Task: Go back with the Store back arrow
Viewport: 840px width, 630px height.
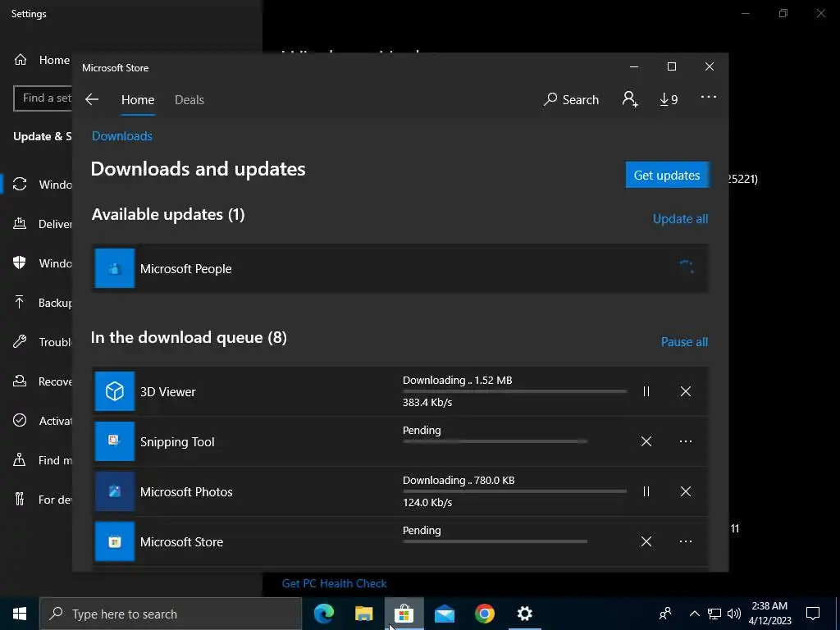Action: point(92,99)
